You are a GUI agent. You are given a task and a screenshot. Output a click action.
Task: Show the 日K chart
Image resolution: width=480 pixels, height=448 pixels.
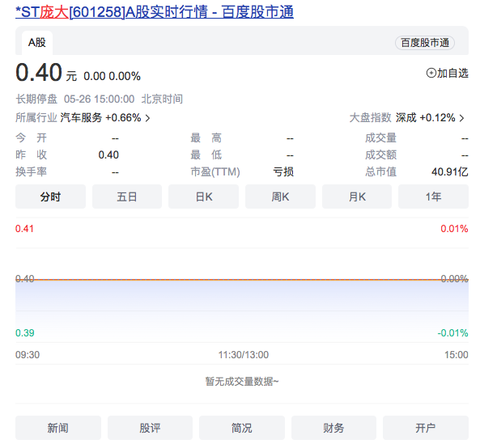[x=203, y=197]
